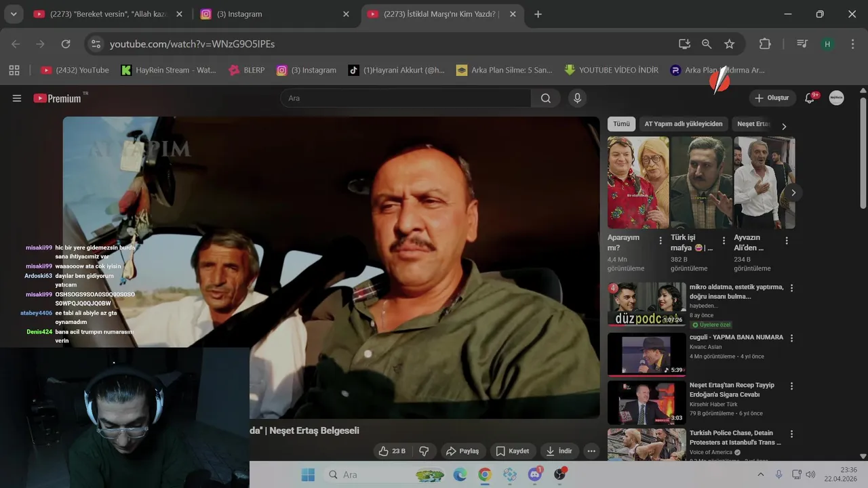Image resolution: width=868 pixels, height=488 pixels.
Task: View site information icon in address bar
Action: tap(96, 44)
